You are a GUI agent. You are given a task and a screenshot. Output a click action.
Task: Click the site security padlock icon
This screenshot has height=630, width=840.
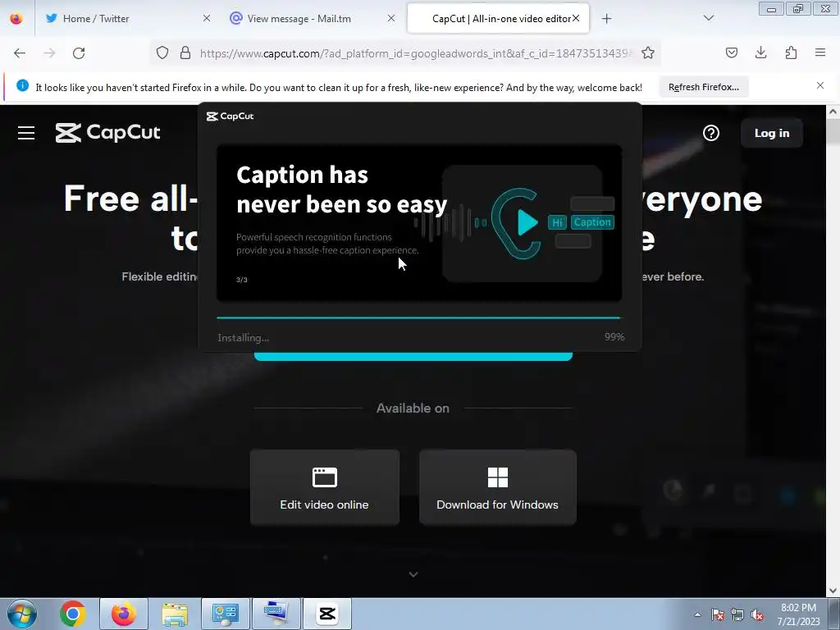[x=185, y=53]
